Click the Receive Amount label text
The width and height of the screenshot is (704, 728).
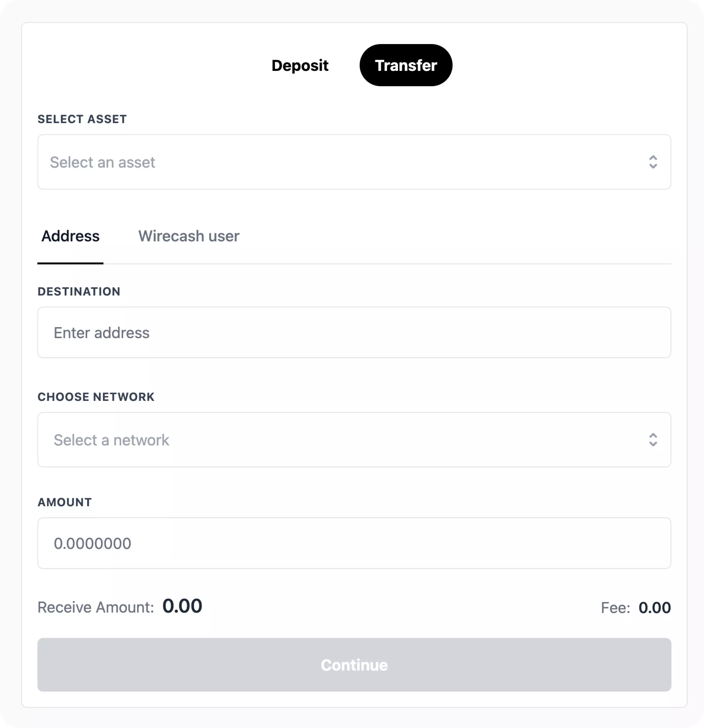[x=96, y=607]
